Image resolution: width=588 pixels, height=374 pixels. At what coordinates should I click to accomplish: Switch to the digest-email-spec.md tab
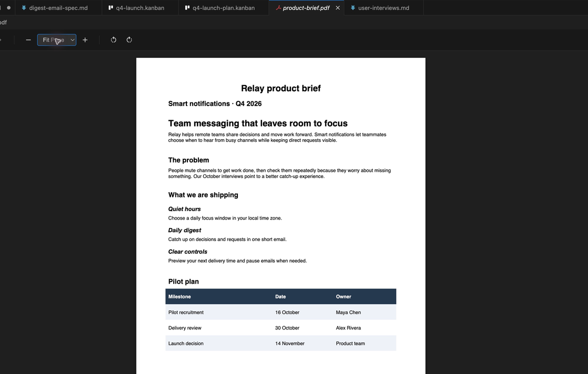click(x=58, y=7)
